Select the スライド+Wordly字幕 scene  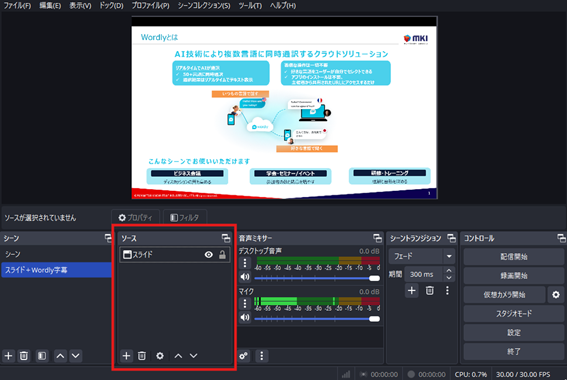click(x=56, y=270)
